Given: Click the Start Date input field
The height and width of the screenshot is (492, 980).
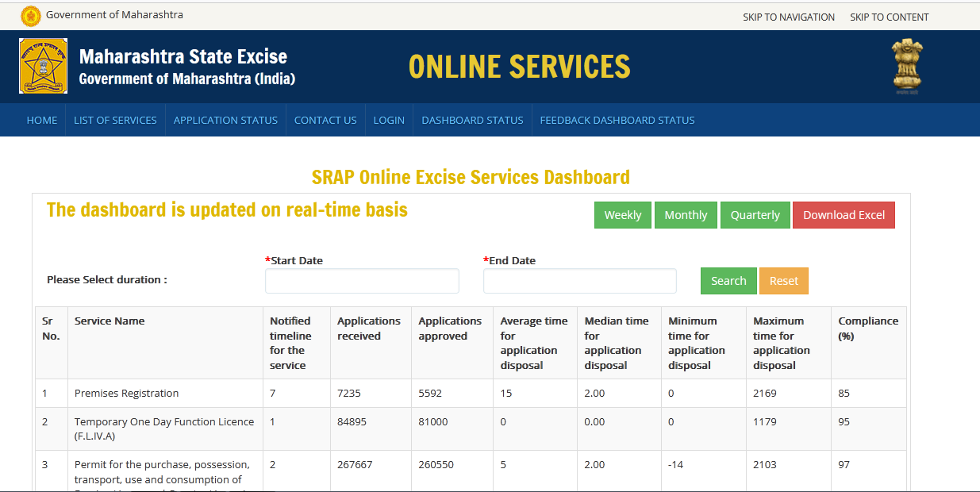Looking at the screenshot, I should (362, 281).
